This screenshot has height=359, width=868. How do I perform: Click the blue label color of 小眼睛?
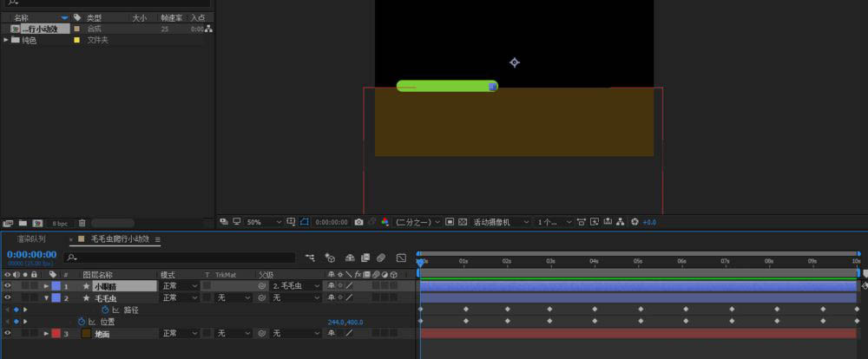tap(56, 286)
